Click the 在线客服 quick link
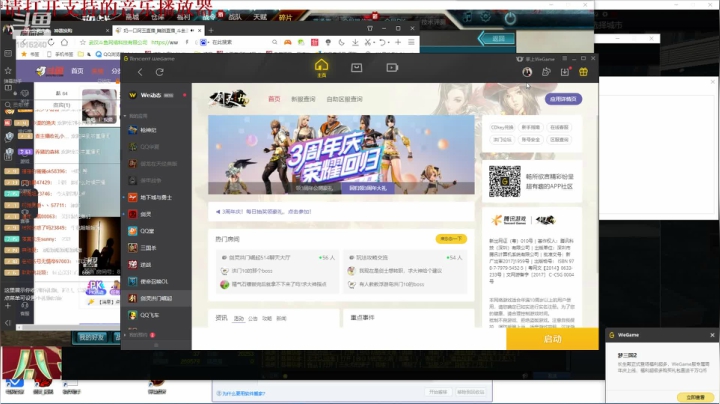Screen dimensions: 720x404 (559, 127)
